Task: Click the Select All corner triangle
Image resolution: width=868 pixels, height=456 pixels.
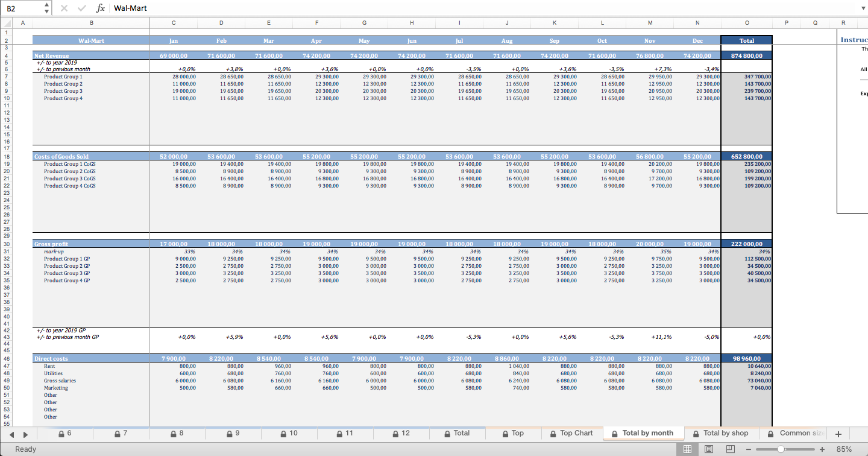Action: (7, 23)
